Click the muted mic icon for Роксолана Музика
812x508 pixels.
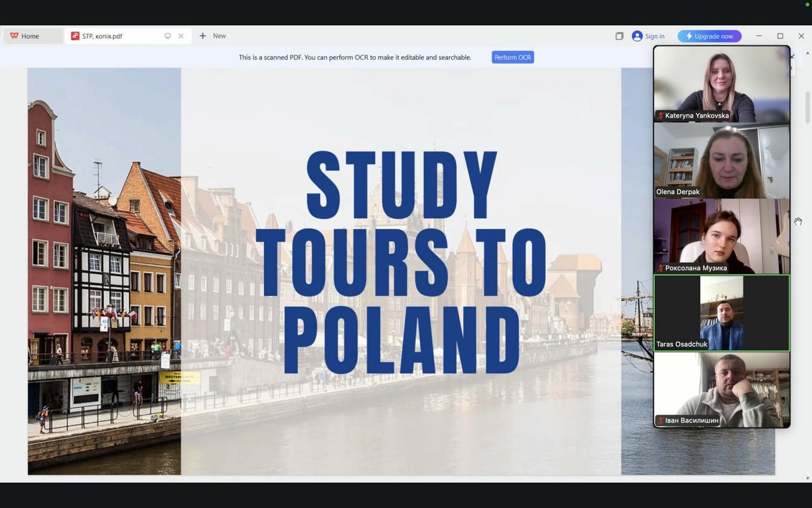point(660,268)
